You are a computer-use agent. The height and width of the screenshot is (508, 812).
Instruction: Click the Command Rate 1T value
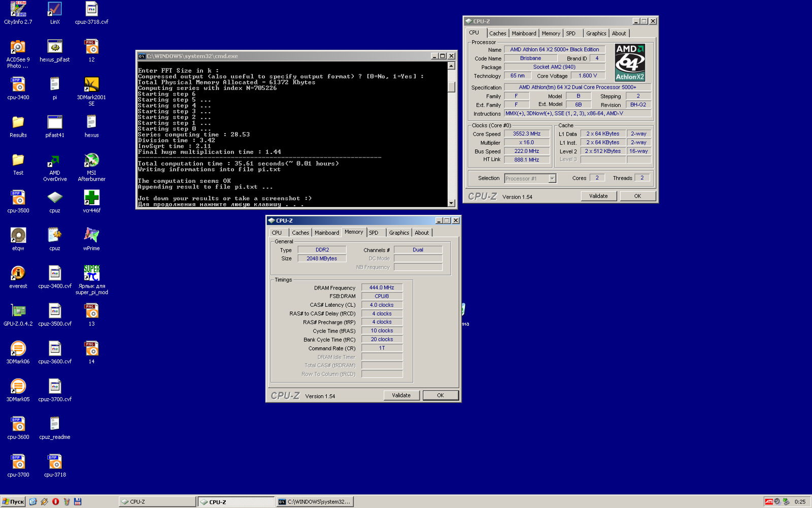[x=382, y=348]
